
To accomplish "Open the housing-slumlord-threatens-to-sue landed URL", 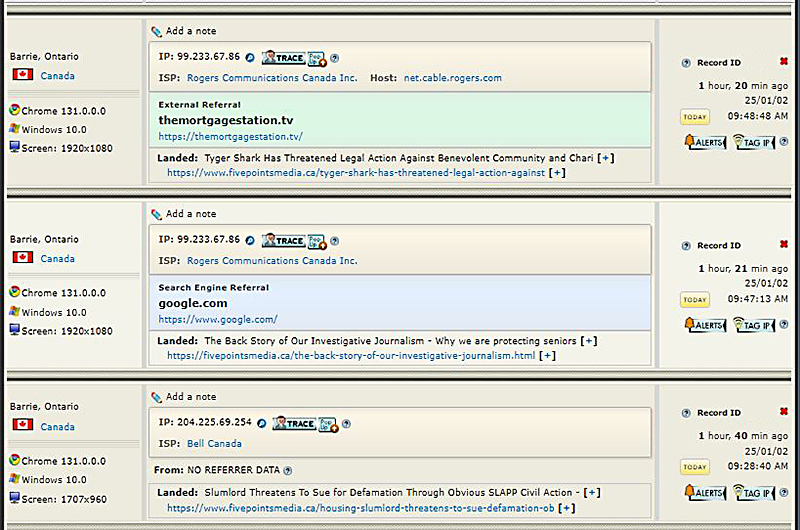I will coord(361,508).
